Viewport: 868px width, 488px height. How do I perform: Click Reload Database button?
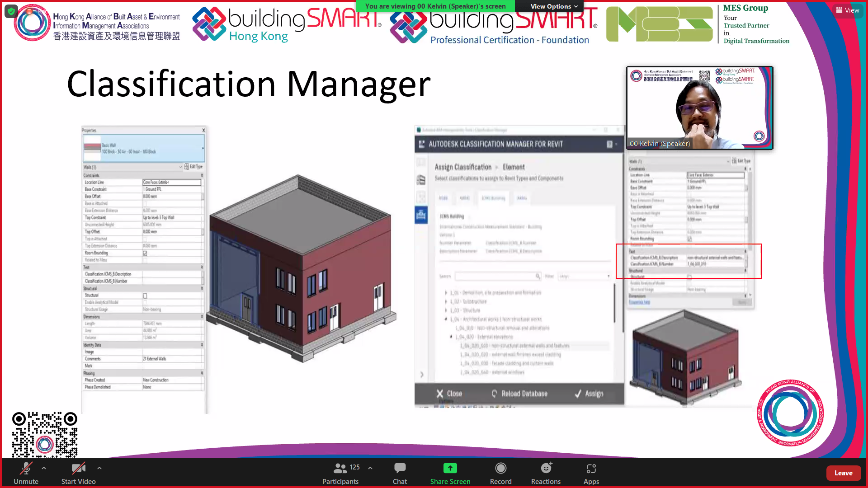(519, 394)
